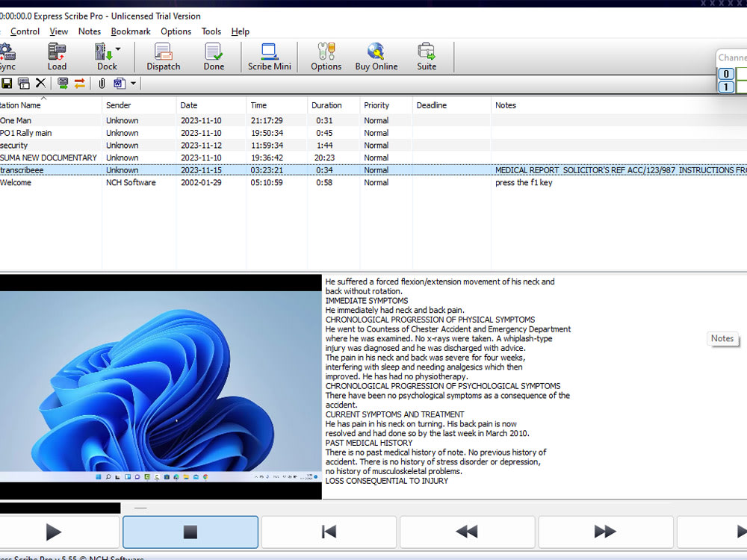Image resolution: width=747 pixels, height=560 pixels.
Task: Click the green arrow forward icon
Action: tap(63, 84)
